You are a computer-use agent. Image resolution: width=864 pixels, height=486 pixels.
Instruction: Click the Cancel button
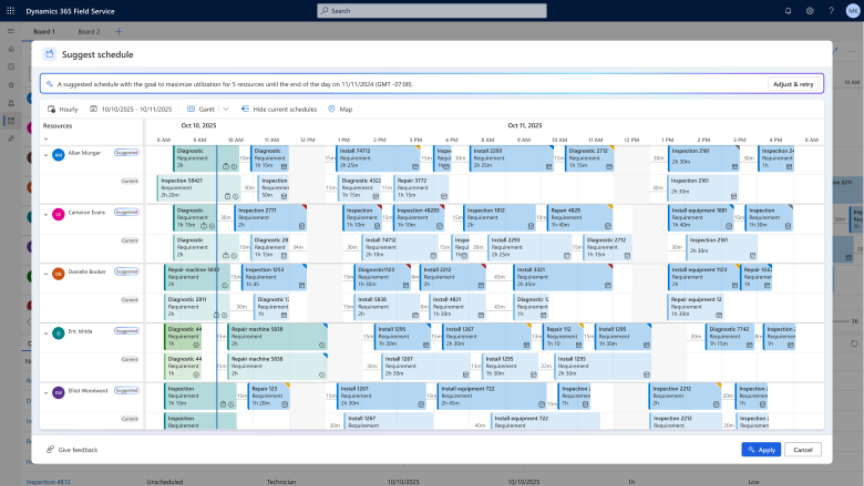pyautogui.click(x=803, y=450)
